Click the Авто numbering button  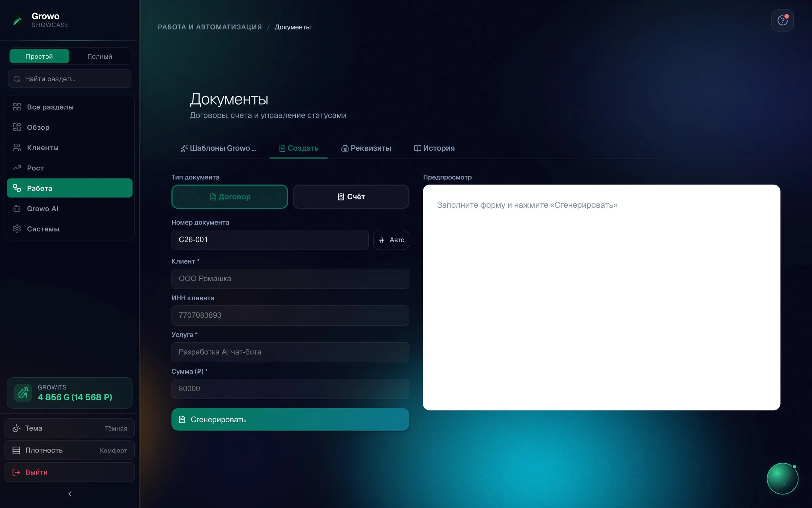coord(391,240)
